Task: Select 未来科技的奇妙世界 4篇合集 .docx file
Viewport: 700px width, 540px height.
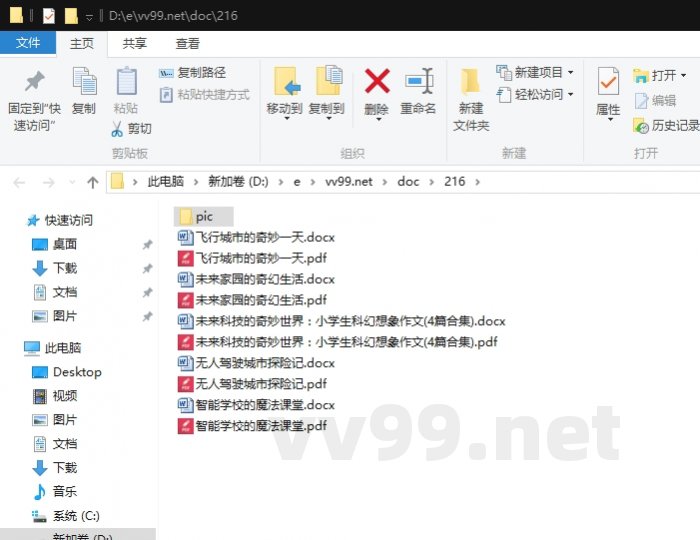Action: [342, 321]
